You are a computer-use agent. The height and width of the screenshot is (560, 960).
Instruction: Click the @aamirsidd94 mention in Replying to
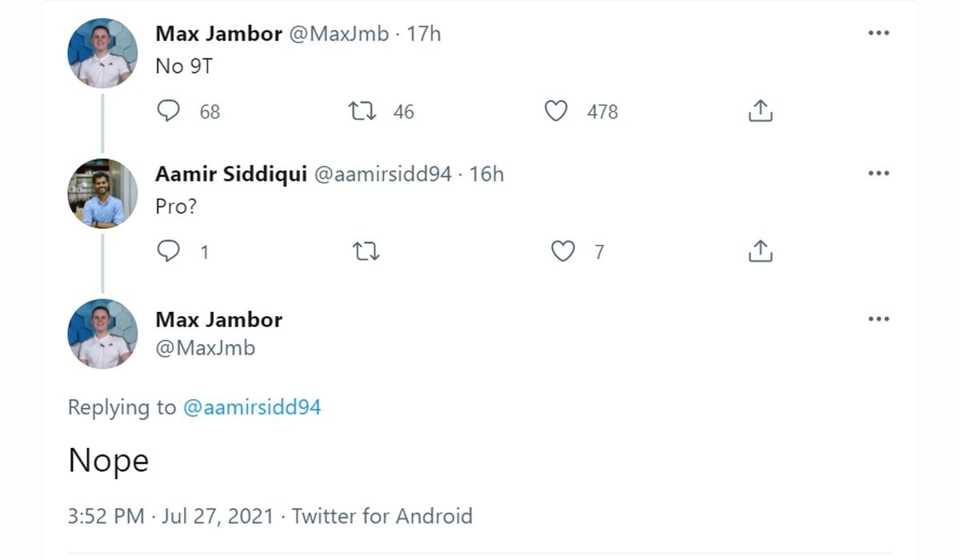coord(252,407)
